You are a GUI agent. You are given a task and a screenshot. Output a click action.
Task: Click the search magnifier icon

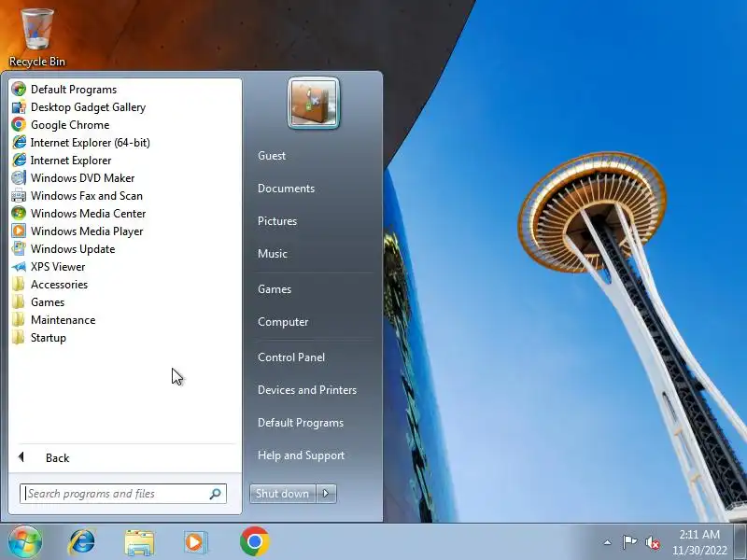(216, 494)
